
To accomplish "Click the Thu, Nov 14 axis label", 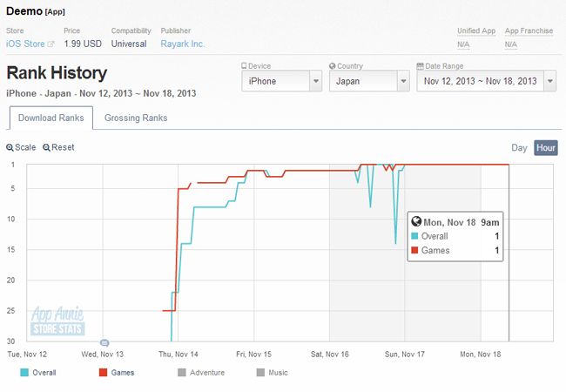I will (179, 355).
